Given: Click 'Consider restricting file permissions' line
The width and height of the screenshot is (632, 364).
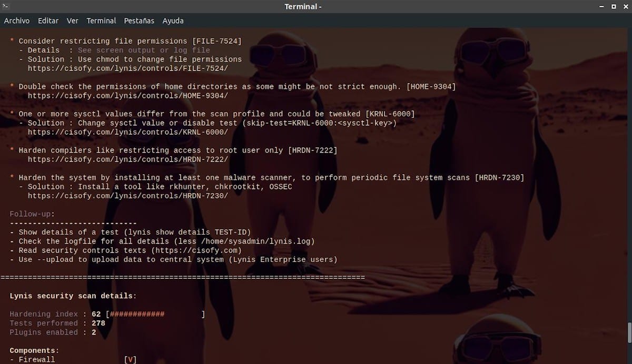Looking at the screenshot, I should point(125,41).
